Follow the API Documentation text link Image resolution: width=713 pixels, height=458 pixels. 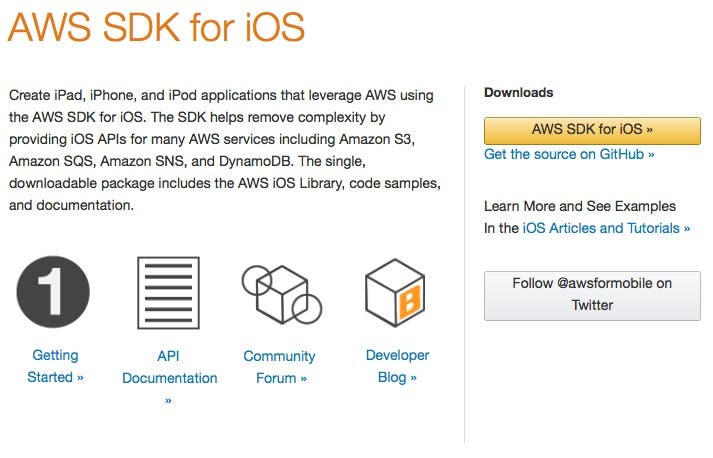tap(169, 367)
